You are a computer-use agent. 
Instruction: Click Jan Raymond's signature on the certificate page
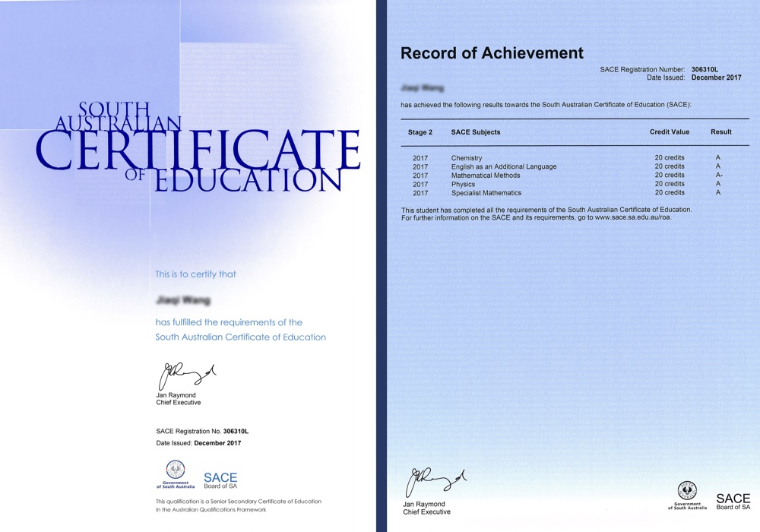click(x=186, y=375)
